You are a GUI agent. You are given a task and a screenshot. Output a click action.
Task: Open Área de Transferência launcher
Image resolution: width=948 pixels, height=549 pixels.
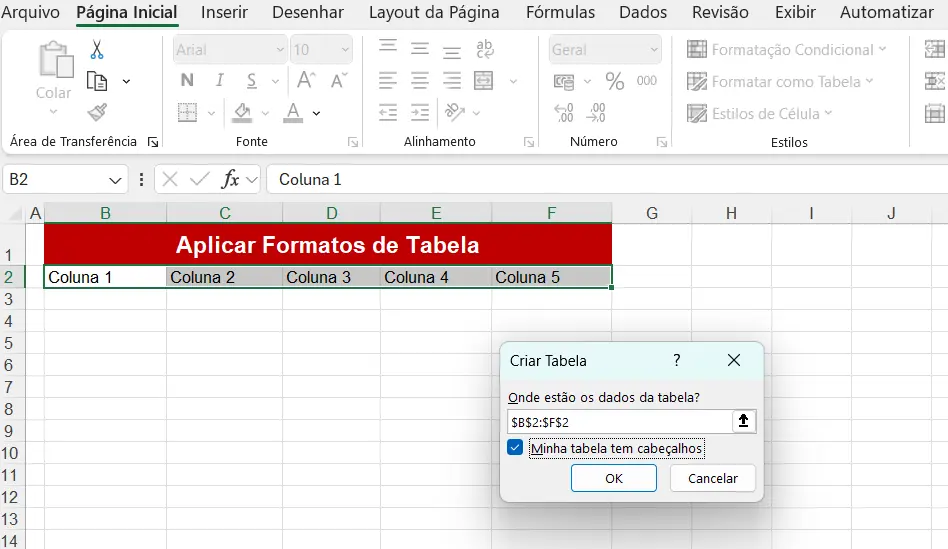(x=153, y=142)
